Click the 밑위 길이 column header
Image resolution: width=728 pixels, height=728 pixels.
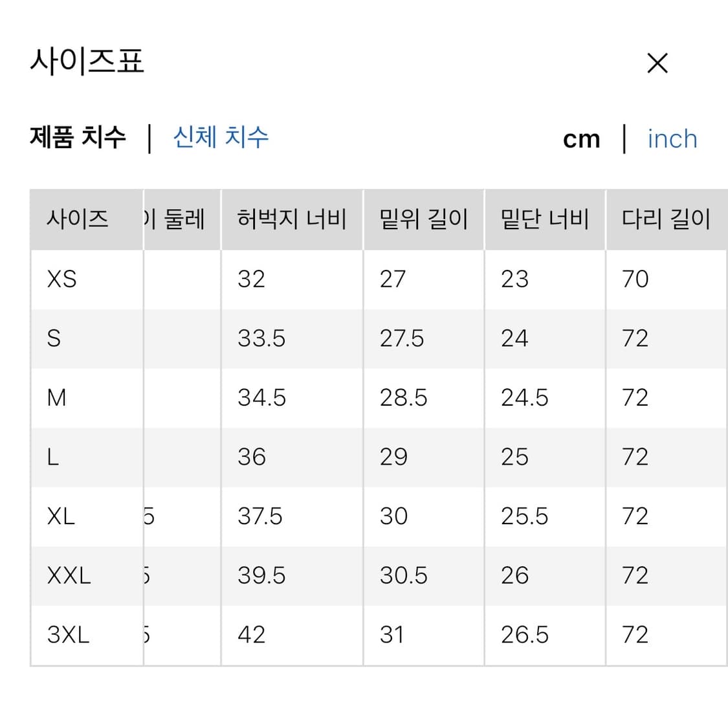point(423,219)
